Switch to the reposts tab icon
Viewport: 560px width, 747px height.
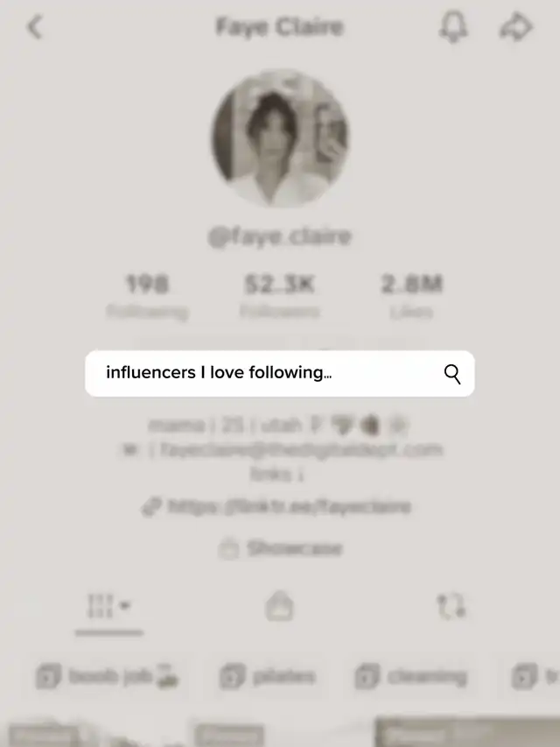pos(451,606)
